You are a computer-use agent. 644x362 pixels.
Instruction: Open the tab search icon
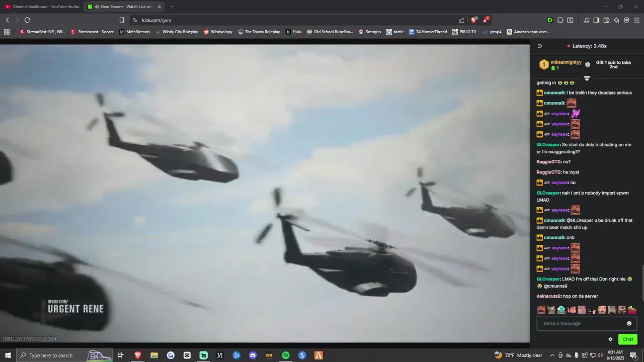(570, 20)
